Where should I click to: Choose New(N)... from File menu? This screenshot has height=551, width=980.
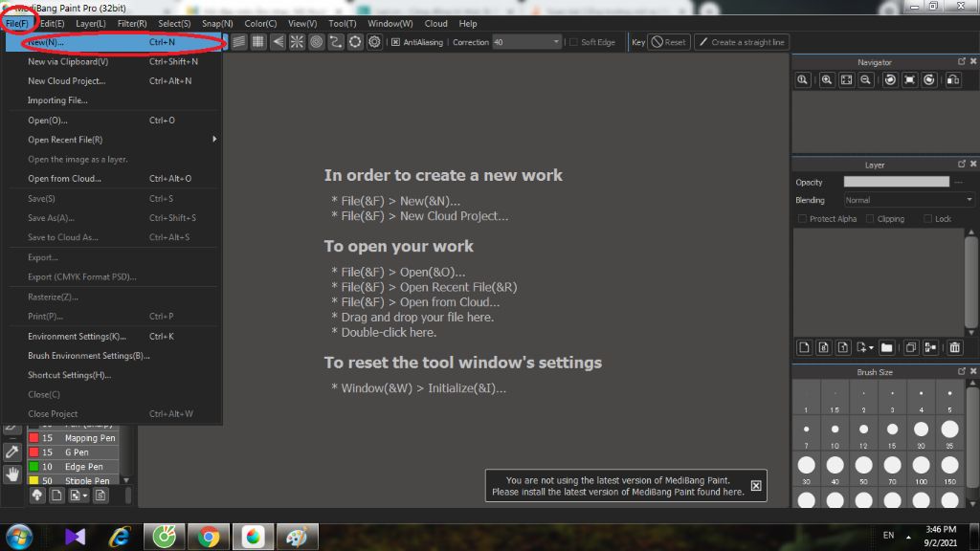[114, 42]
